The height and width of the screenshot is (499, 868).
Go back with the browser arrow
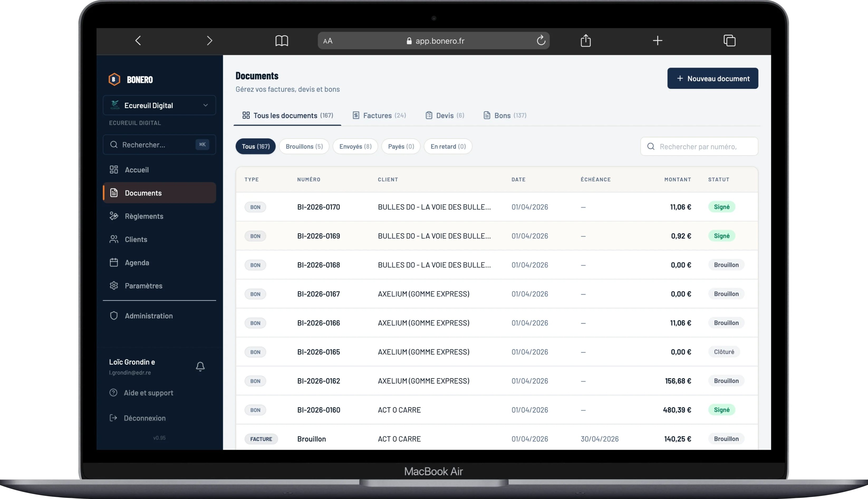tap(138, 41)
